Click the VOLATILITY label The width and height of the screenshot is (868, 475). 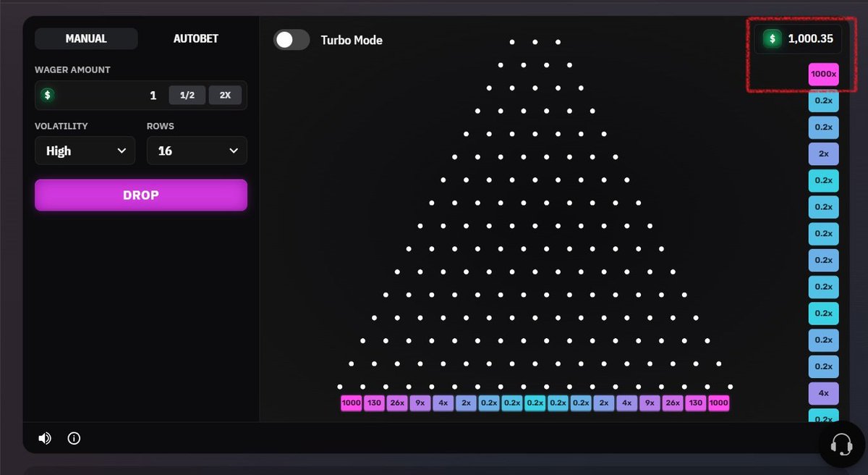[61, 126]
